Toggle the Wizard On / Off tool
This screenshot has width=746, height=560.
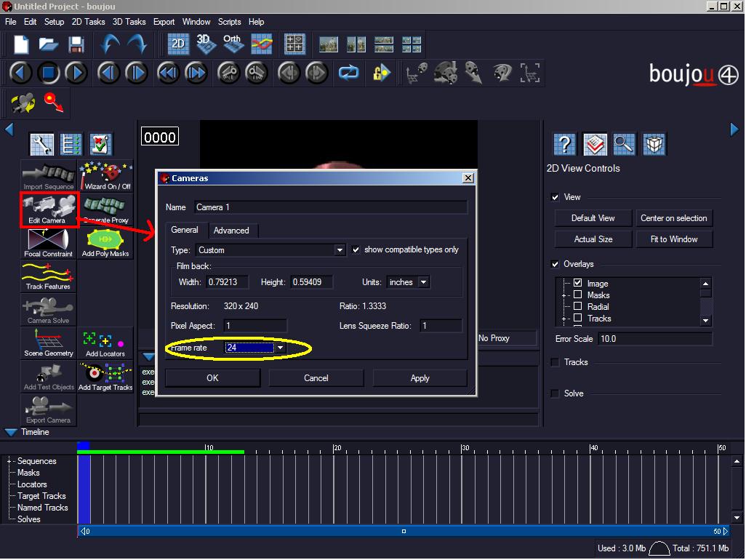[106, 176]
